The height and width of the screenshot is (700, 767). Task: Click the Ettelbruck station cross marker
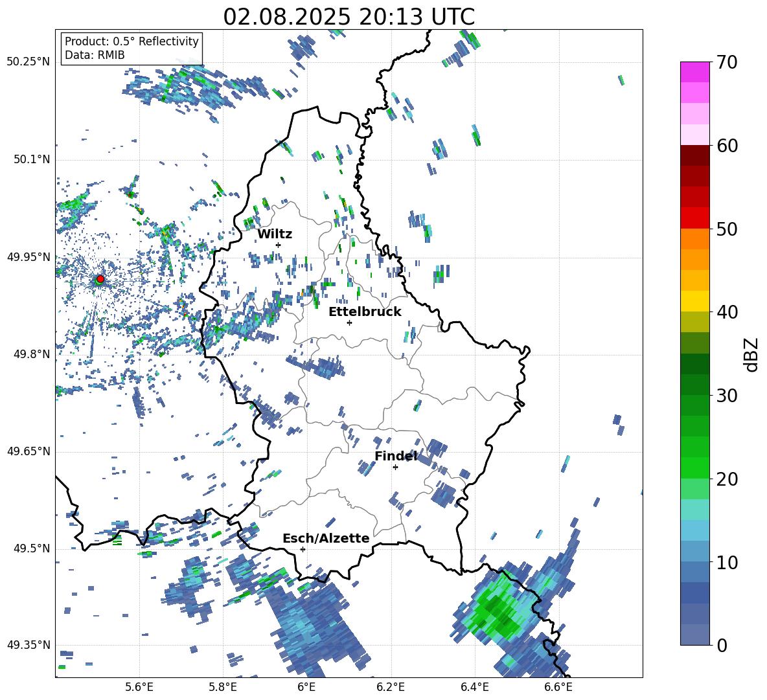click(x=349, y=322)
